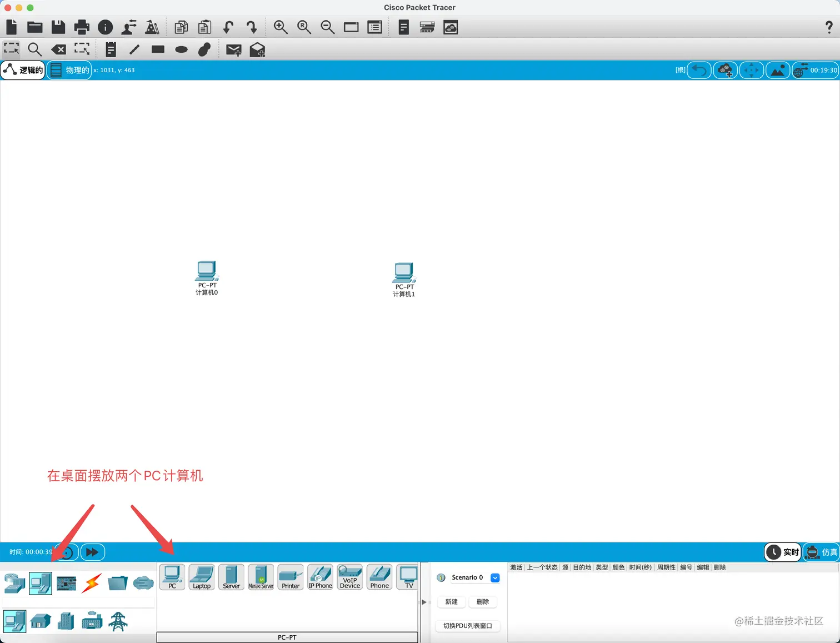
Task: Choose the Industrial subcategory
Action: pos(92,621)
